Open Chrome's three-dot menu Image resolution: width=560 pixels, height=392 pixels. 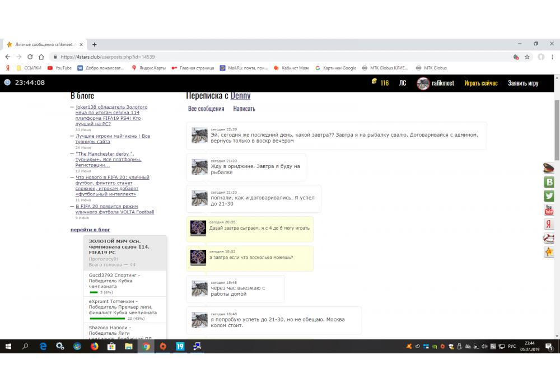553,57
